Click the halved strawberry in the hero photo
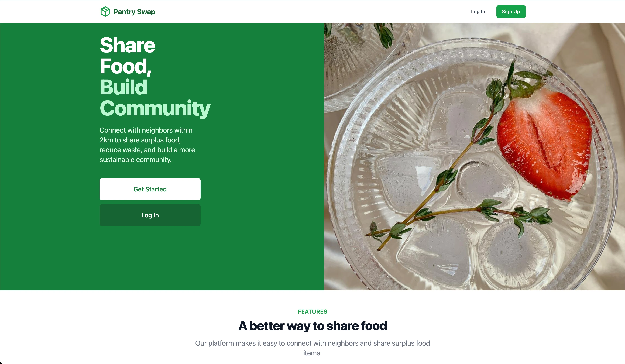Image resolution: width=625 pixels, height=364 pixels. point(543,145)
